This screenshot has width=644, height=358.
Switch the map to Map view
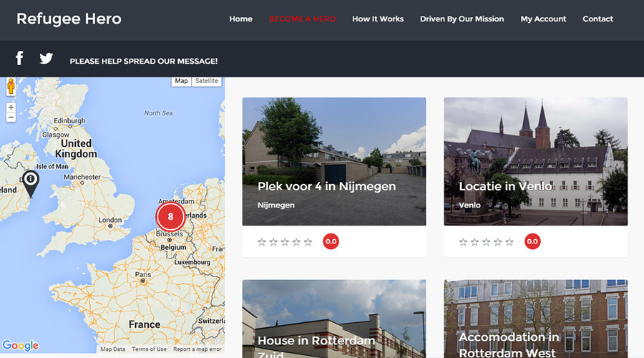(x=181, y=82)
